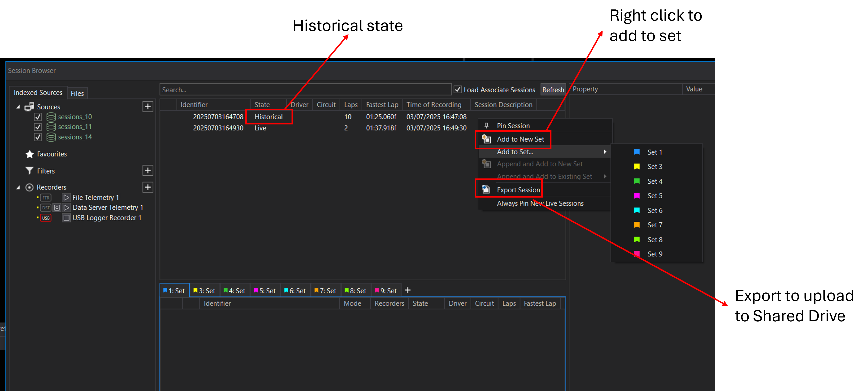Click the magenta swatch for Set 9

pos(637,254)
